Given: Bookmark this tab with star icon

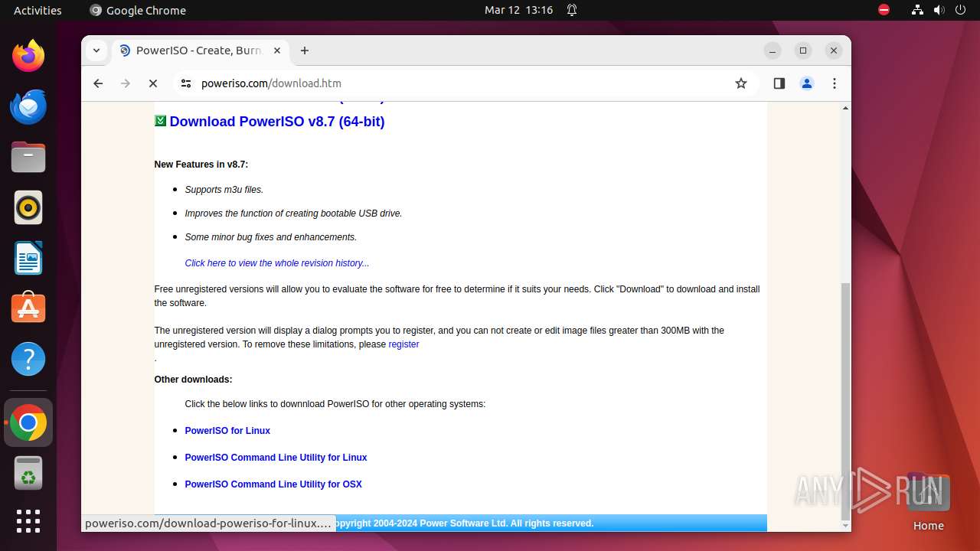Looking at the screenshot, I should click(740, 83).
